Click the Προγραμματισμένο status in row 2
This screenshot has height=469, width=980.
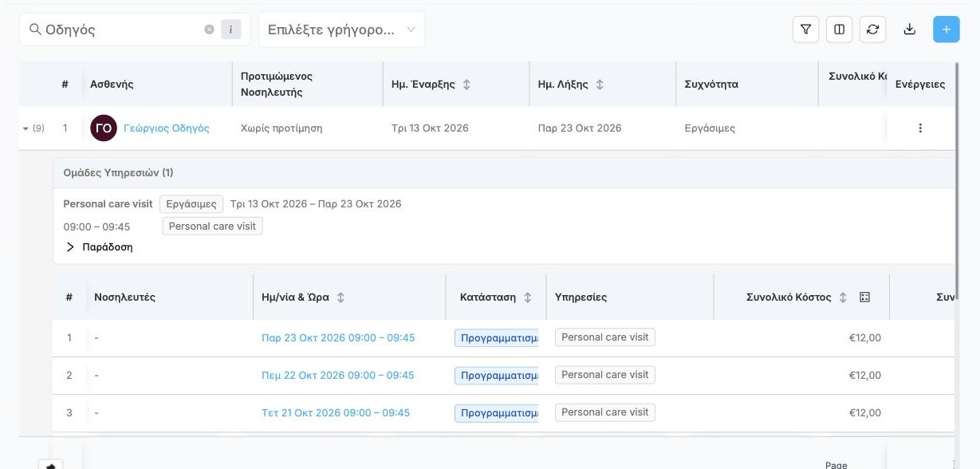(x=497, y=376)
